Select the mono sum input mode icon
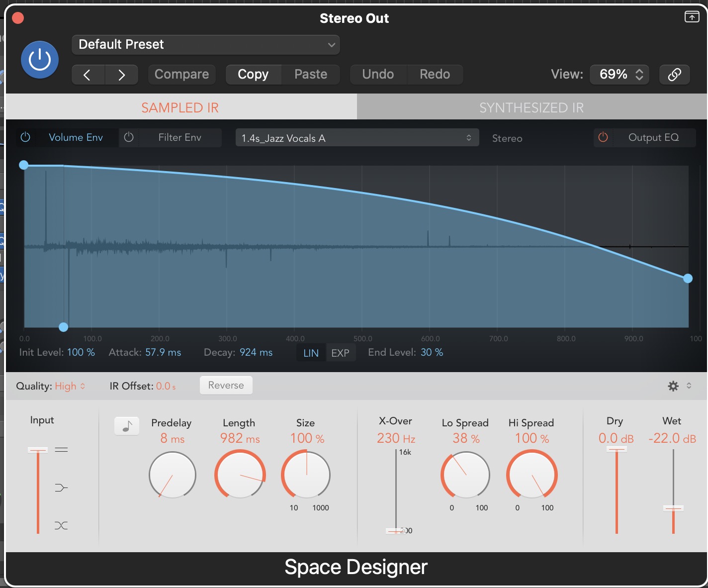This screenshot has height=588, width=708. (61, 488)
